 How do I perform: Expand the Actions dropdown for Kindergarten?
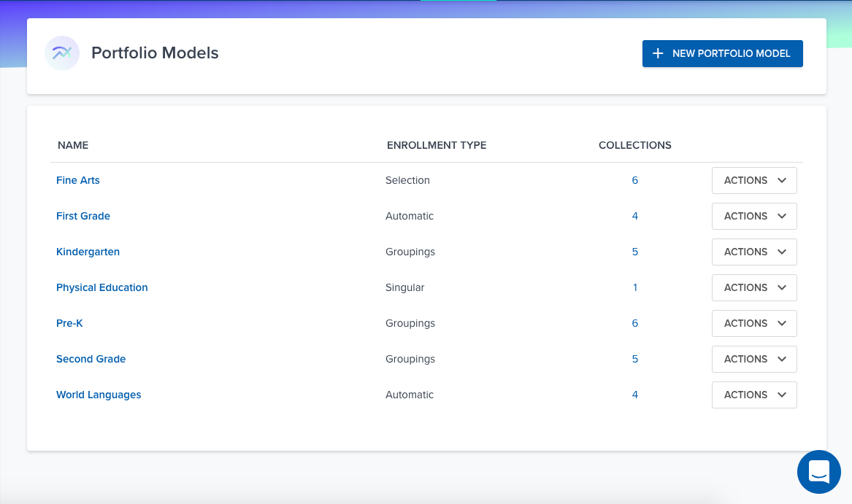click(x=754, y=252)
